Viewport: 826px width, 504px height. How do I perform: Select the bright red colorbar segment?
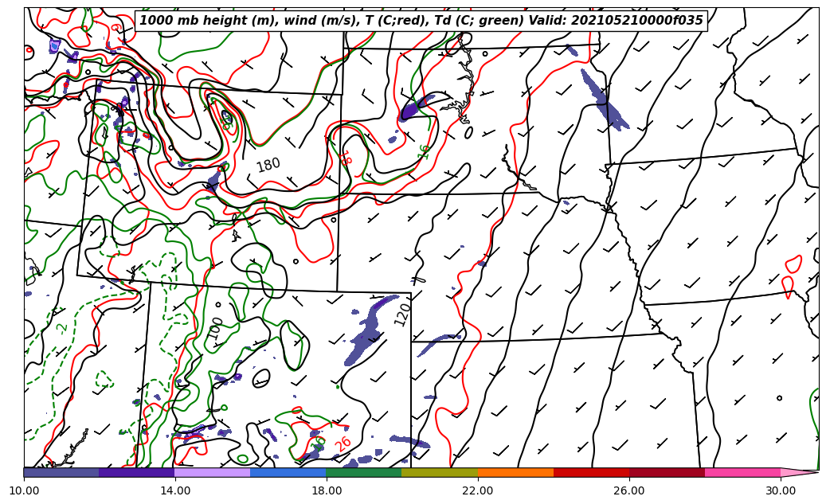pos(591,472)
